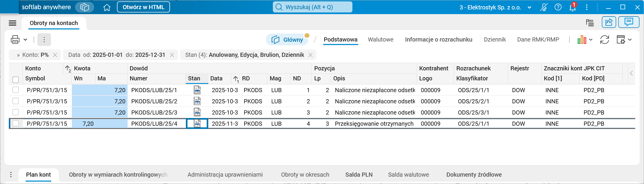Screen dimensions: 644x184
Task: Click document status icon for PKODS/LUB/25/4
Action: [x=197, y=124]
